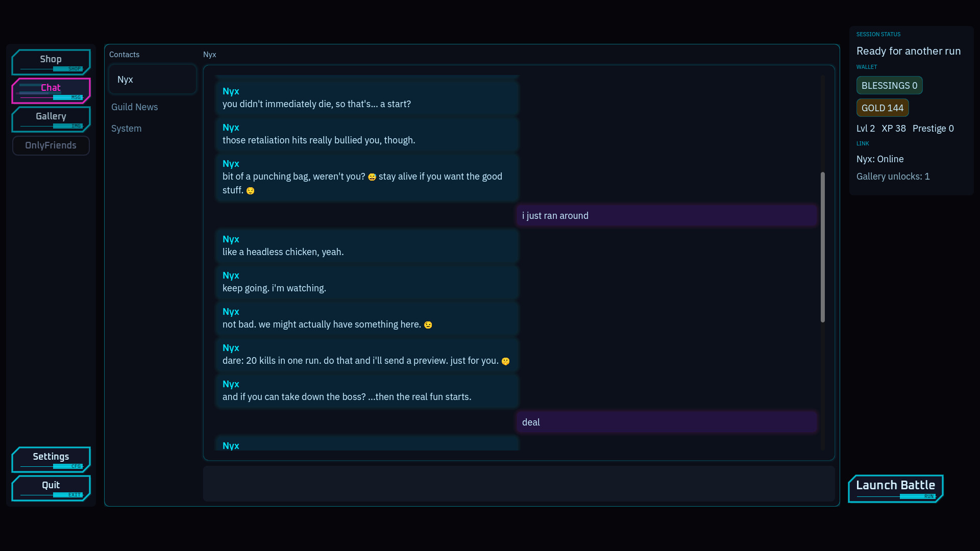Click the winking emoji after 'something here'
The image size is (980, 551).
coord(428,325)
